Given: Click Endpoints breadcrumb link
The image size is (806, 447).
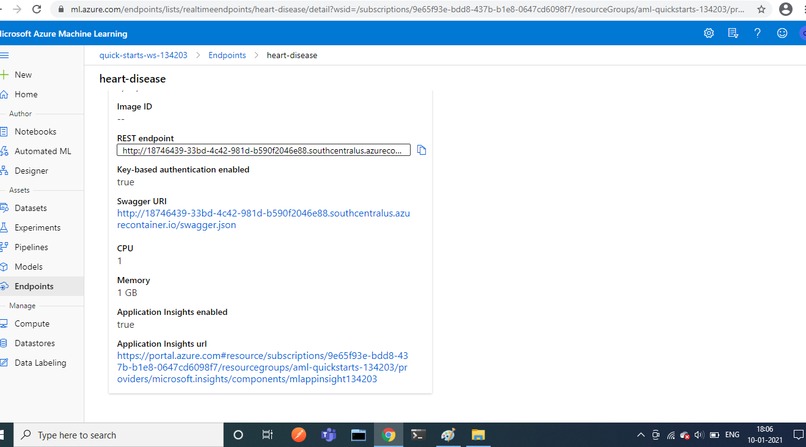Looking at the screenshot, I should (x=227, y=55).
